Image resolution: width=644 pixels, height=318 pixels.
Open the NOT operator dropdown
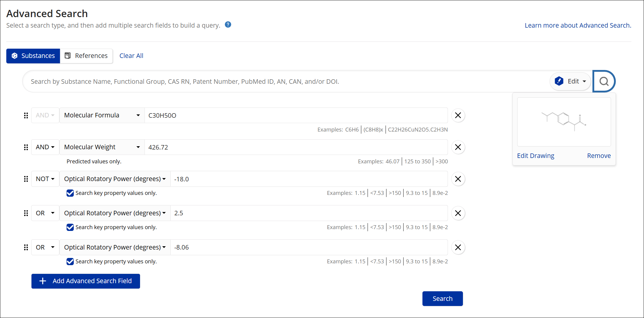[45, 179]
